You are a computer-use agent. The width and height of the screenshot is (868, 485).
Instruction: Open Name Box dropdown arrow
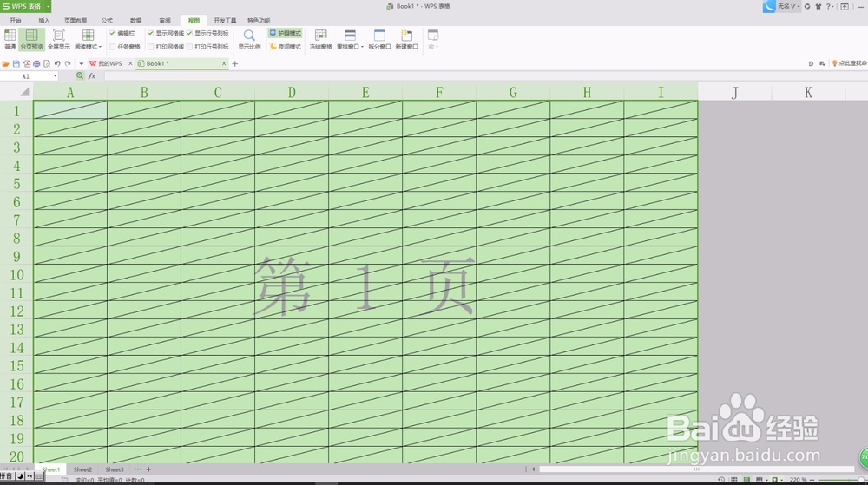click(x=56, y=76)
